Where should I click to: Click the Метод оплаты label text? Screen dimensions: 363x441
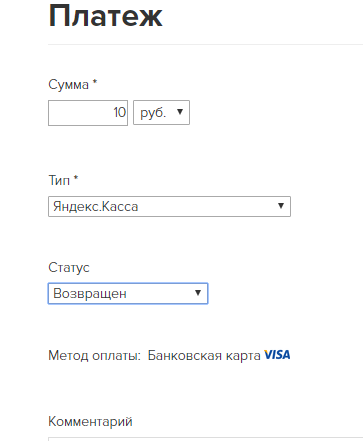pos(94,356)
